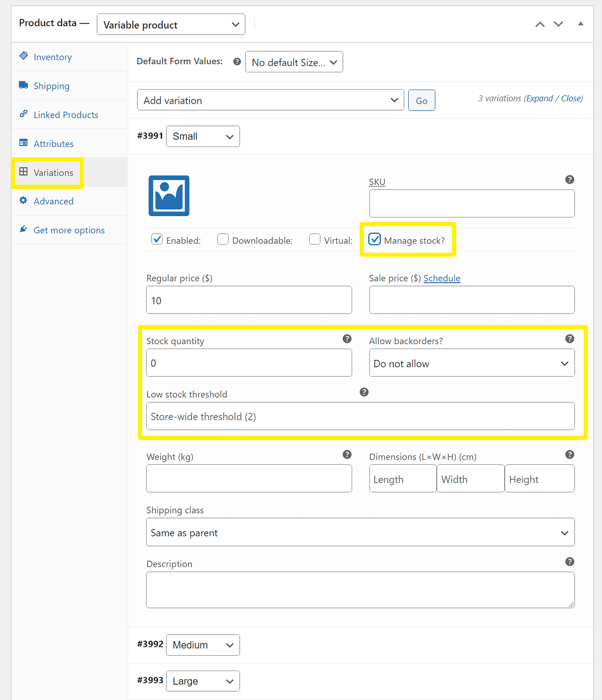This screenshot has width=602, height=700.
Task: Move Product data panel down arrow
Action: click(559, 24)
